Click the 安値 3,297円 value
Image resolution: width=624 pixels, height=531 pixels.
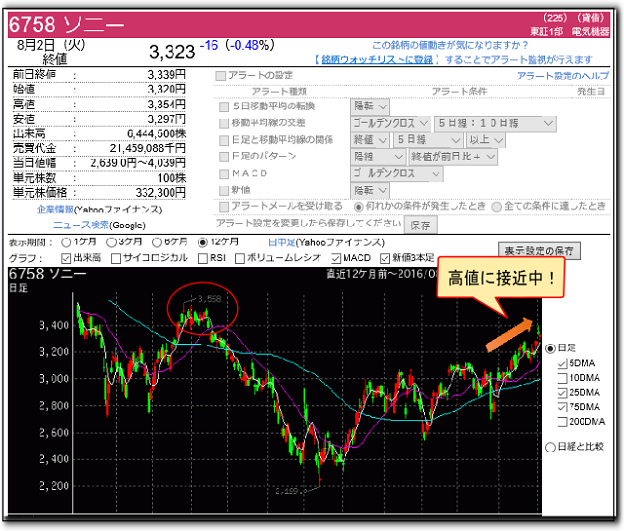pos(166,119)
